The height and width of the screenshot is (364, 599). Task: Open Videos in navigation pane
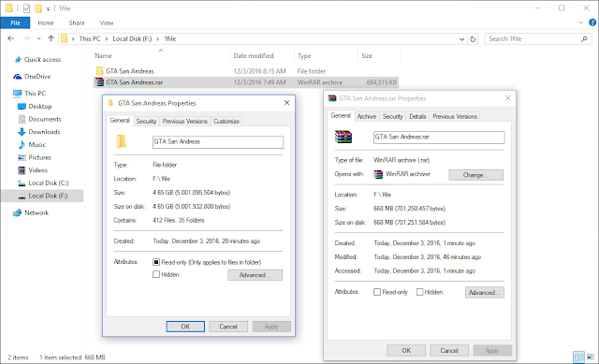(x=37, y=170)
